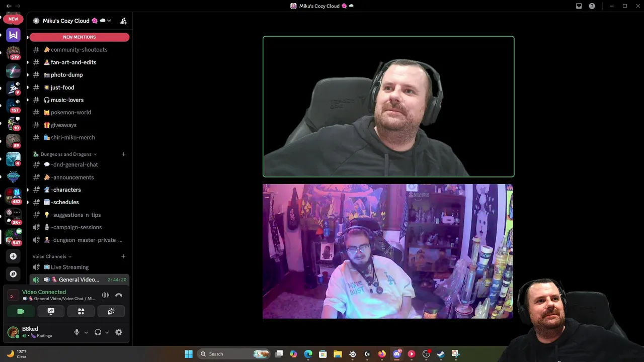Mute the microphone

(x=76, y=332)
